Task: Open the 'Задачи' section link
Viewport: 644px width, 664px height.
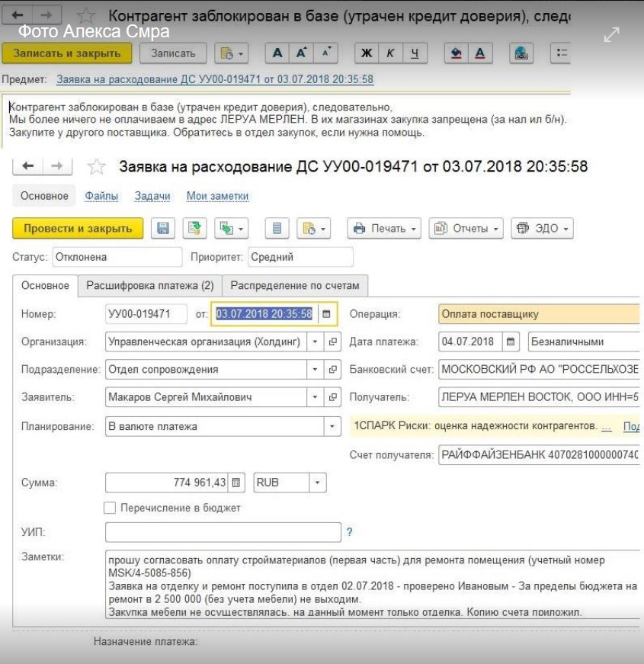Action: 152,196
